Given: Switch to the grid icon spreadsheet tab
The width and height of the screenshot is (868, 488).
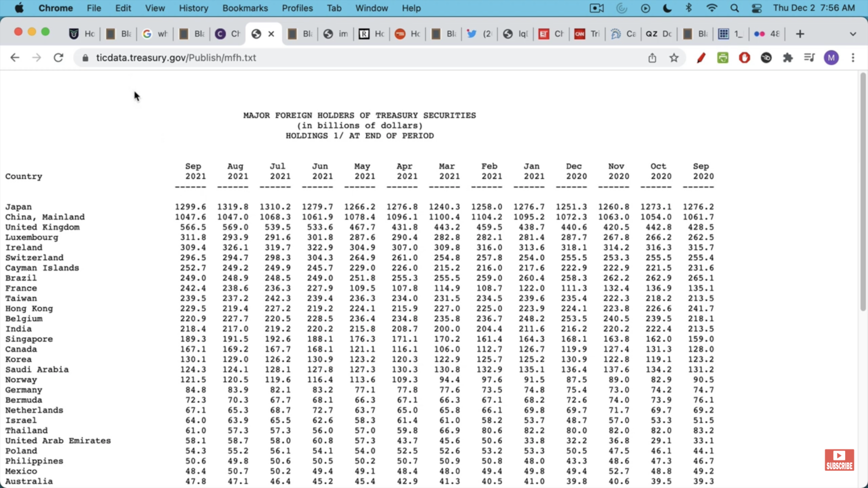Looking at the screenshot, I should tap(731, 34).
